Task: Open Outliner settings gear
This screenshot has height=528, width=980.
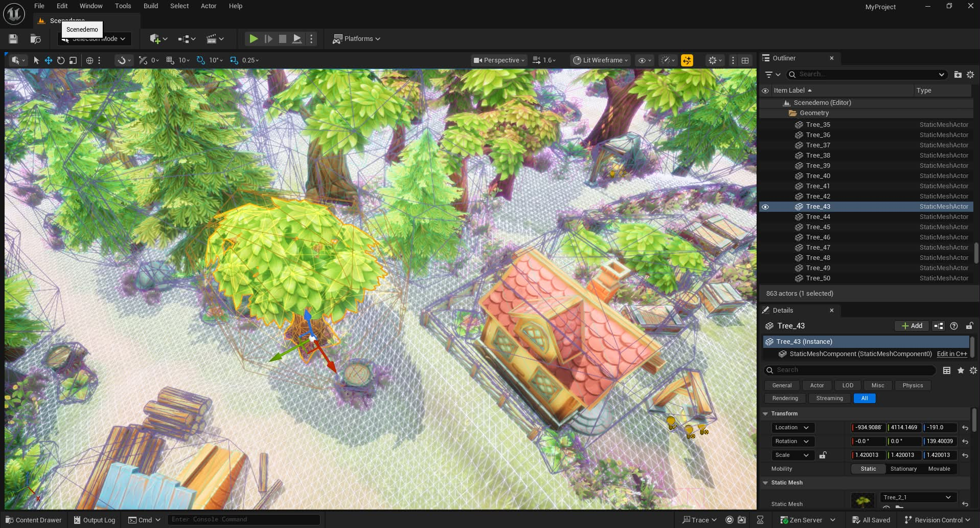Action: pos(970,75)
